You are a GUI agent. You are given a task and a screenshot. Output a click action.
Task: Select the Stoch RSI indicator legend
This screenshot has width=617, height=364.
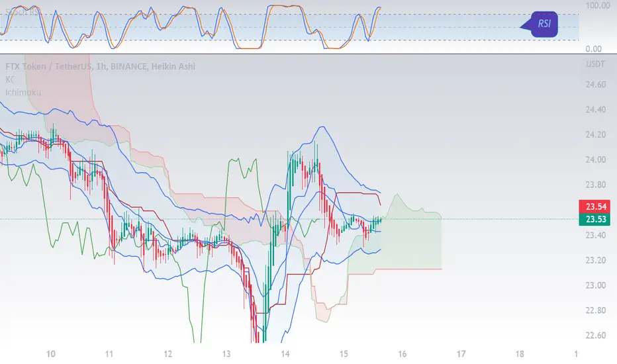(22, 12)
